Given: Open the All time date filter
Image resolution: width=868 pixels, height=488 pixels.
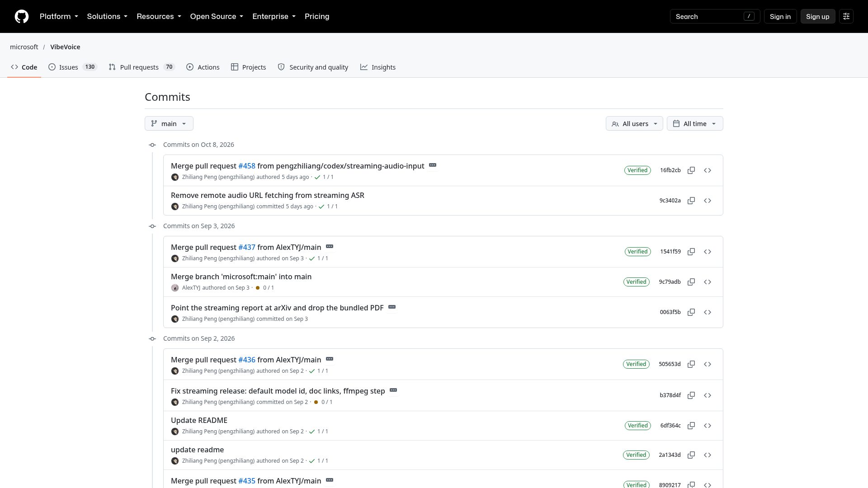Looking at the screenshot, I should click(x=695, y=124).
